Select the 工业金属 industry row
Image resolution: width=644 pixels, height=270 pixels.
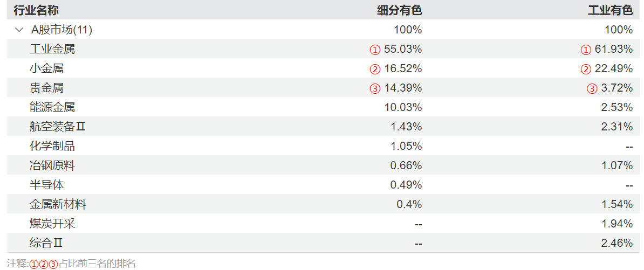[x=52, y=49]
